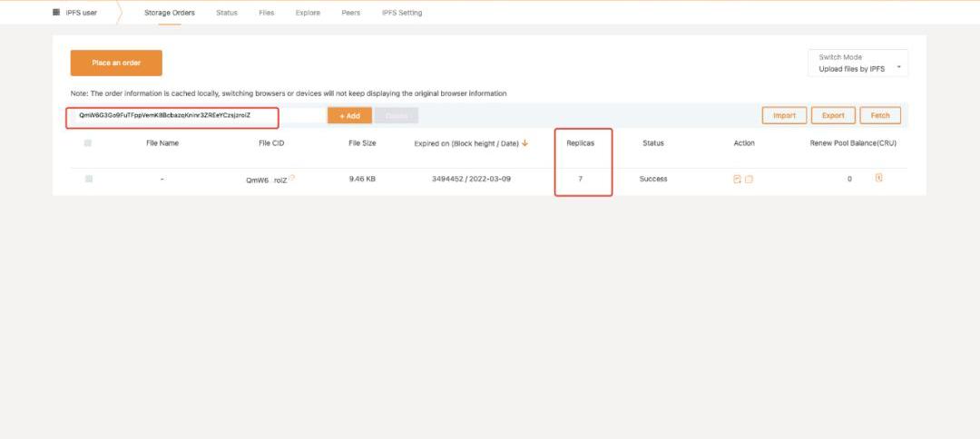Check the box for the QmW6 file row
The width and height of the screenshot is (980, 439).
click(x=88, y=180)
